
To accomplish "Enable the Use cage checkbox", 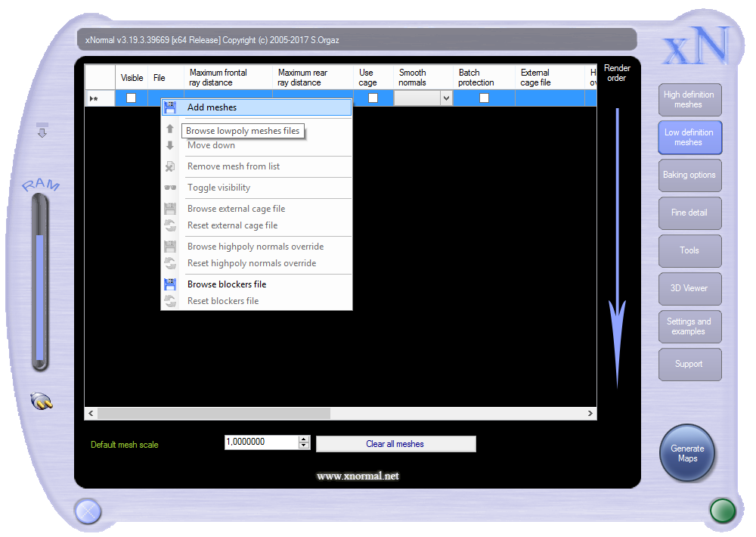I will pos(373,98).
